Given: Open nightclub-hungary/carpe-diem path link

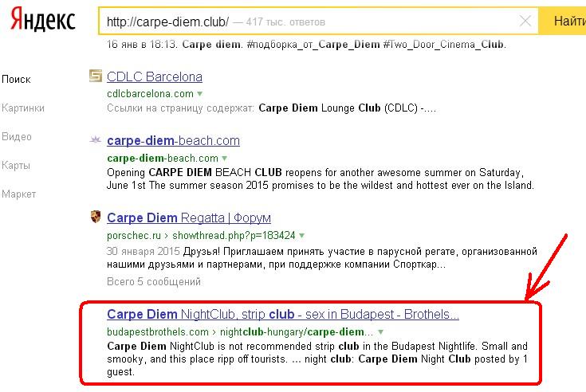Looking at the screenshot, I should pos(297,332).
